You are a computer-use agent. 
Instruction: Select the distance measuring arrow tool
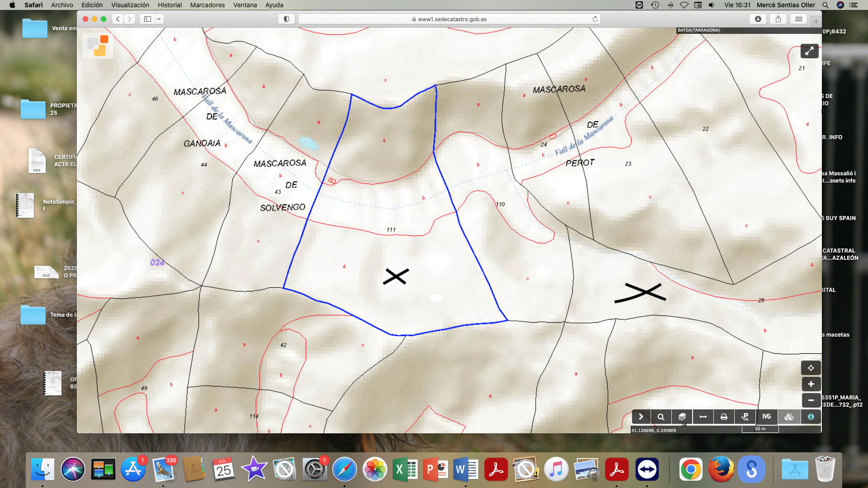point(703,417)
